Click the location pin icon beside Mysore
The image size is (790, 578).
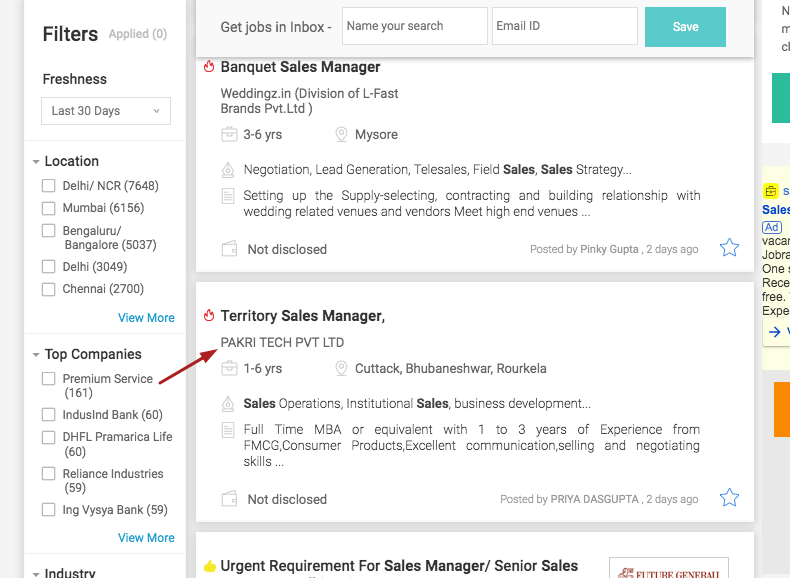pos(341,135)
